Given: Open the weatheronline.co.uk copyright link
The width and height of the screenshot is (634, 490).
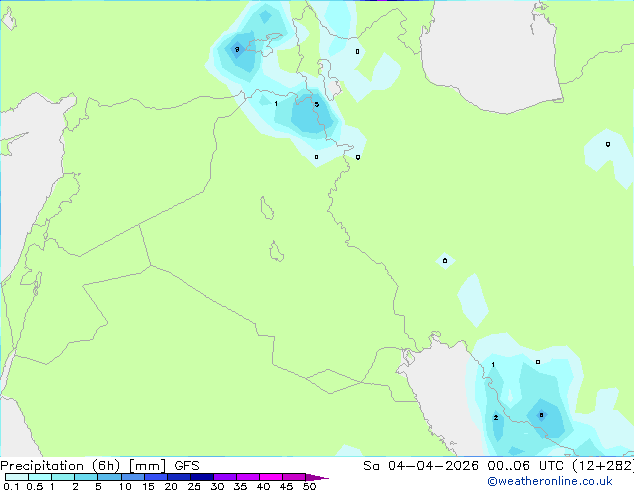Looking at the screenshot, I should coord(549,481).
